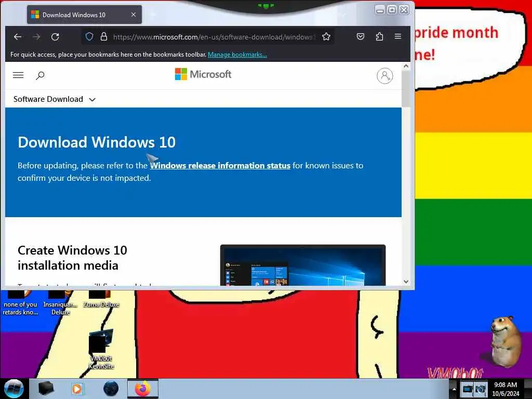Image resolution: width=532 pixels, height=399 pixels.
Task: Click the Microsoft logo in the header
Action: pyautogui.click(x=203, y=74)
